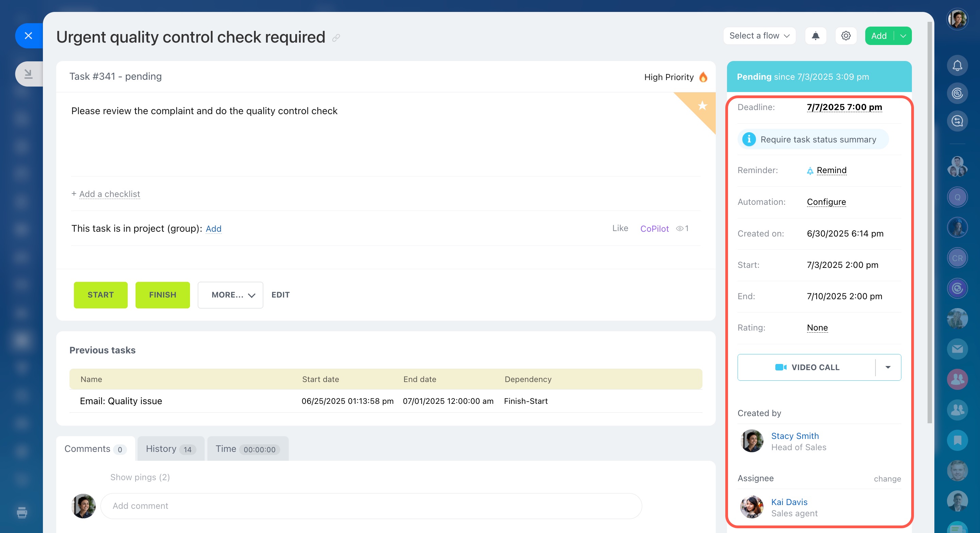Open the bookmark icon in the sidebar
The image size is (980, 533).
coord(957,440)
